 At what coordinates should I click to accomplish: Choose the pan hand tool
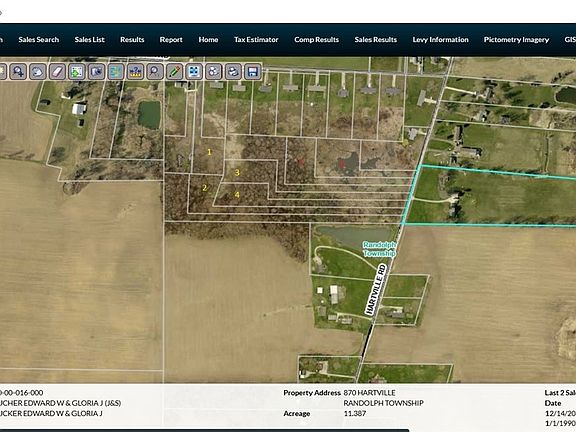37,72
